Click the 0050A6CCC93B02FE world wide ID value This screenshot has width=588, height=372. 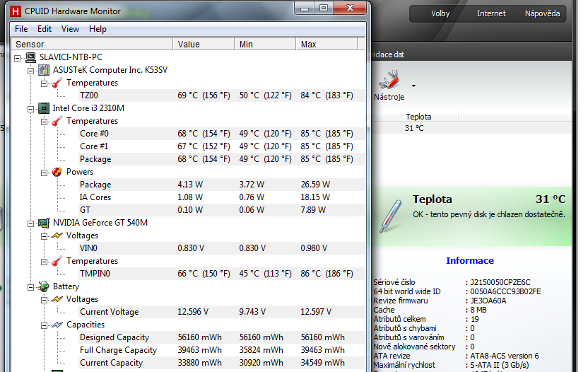coord(505,291)
